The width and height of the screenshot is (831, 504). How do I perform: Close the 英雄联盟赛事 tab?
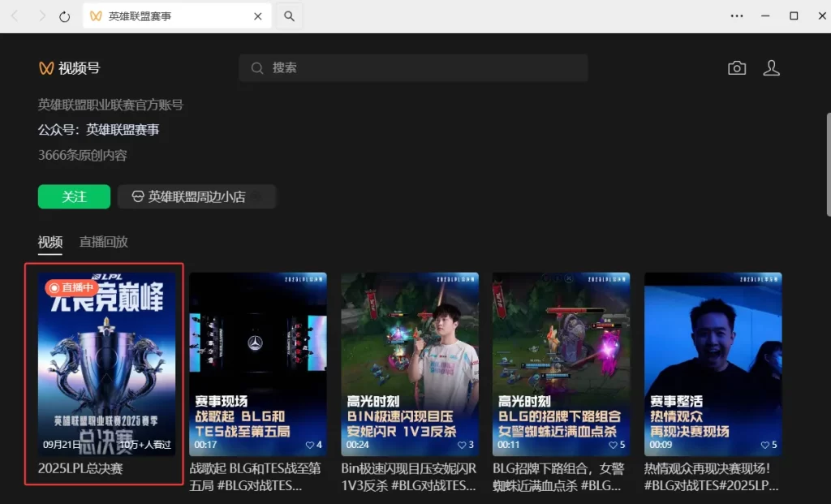(x=257, y=16)
